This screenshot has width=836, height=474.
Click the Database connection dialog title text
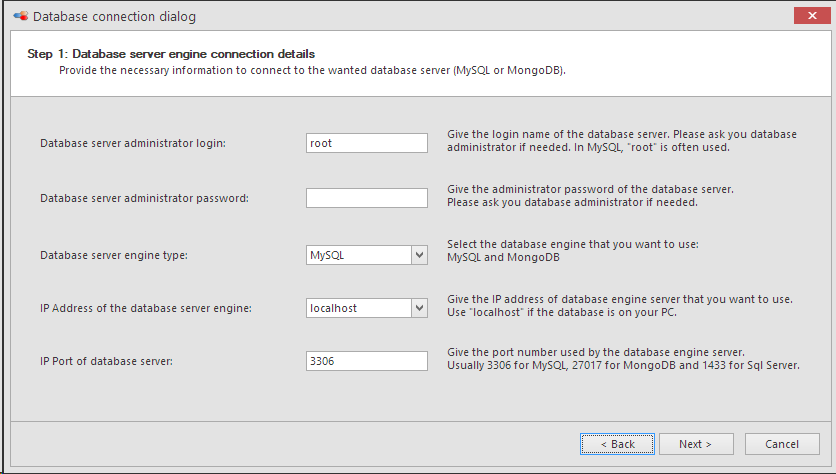pos(114,17)
